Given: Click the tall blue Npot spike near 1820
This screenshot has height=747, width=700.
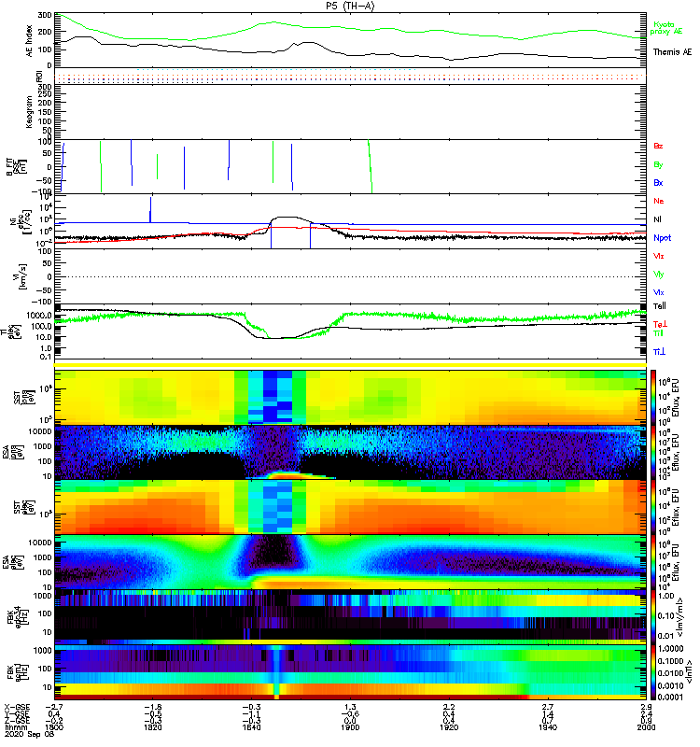Looking at the screenshot, I should pos(151,209).
